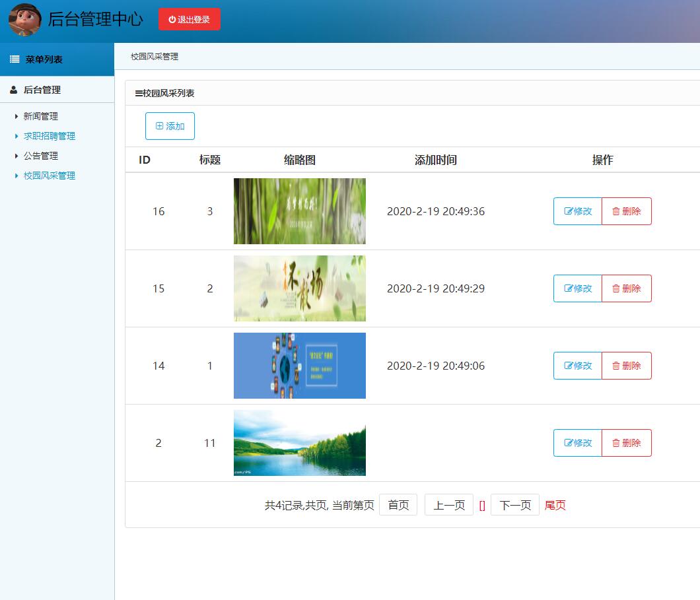Click the list icon before 校园风采列表 title
The image size is (700, 600).
tap(139, 92)
